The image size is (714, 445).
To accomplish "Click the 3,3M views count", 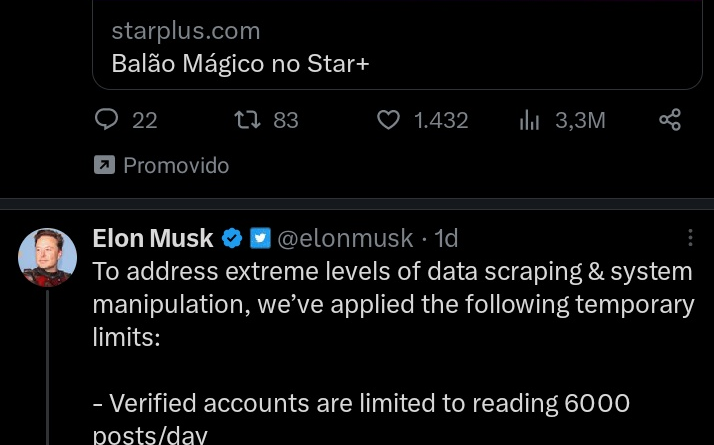I will tap(580, 120).
